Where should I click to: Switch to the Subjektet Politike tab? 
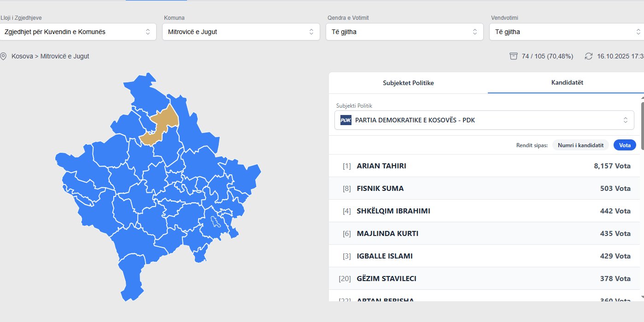[x=408, y=83]
